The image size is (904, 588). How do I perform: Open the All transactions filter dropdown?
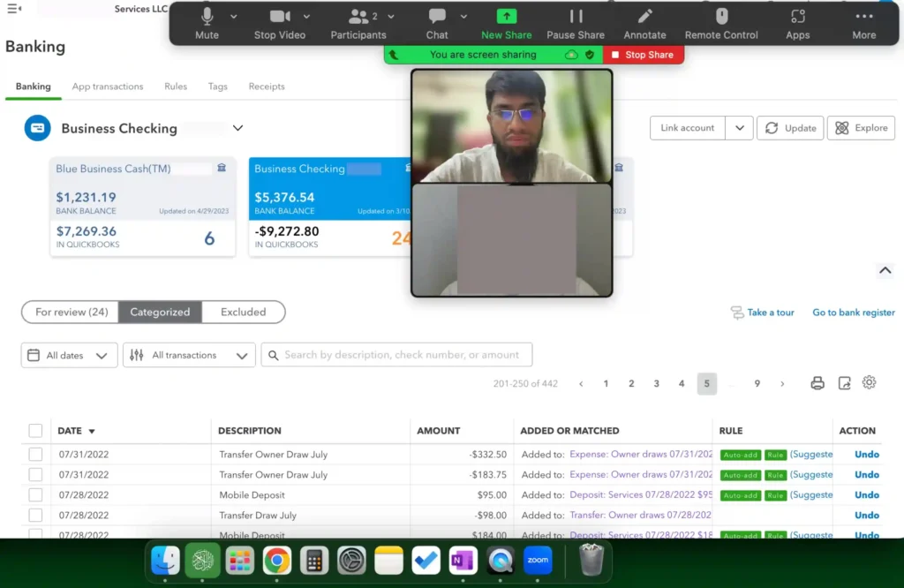pyautogui.click(x=189, y=355)
